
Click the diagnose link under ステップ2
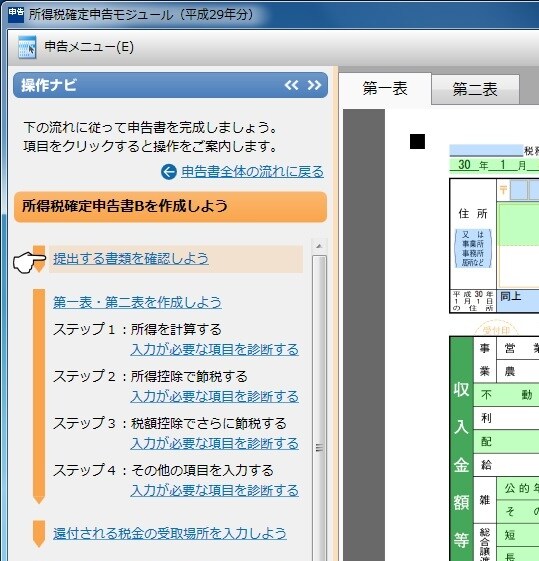[x=215, y=396]
